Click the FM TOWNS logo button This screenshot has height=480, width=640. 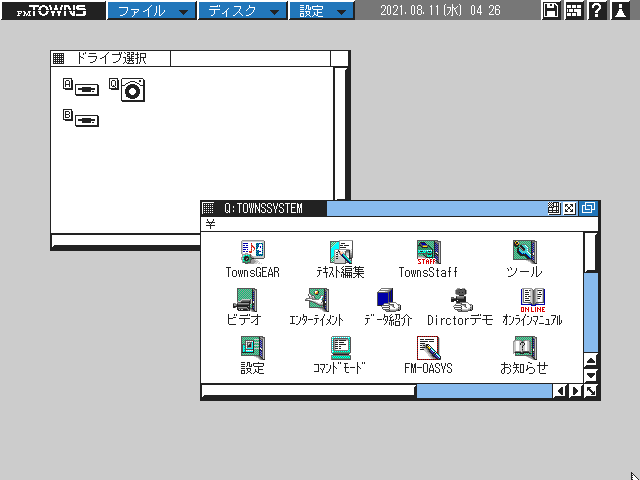pyautogui.click(x=53, y=10)
